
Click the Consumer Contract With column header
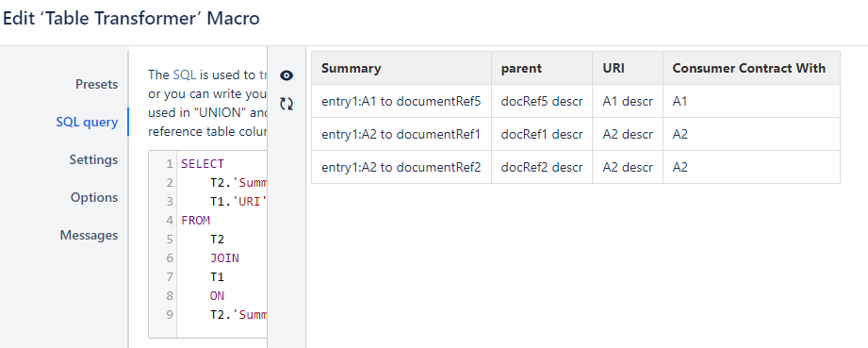pyautogui.click(x=751, y=68)
